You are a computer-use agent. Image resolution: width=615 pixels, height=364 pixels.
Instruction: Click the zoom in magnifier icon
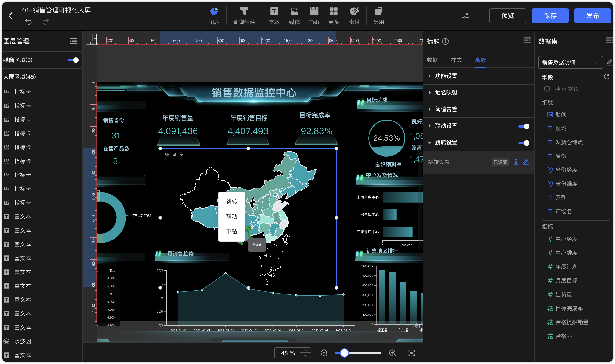pos(392,353)
